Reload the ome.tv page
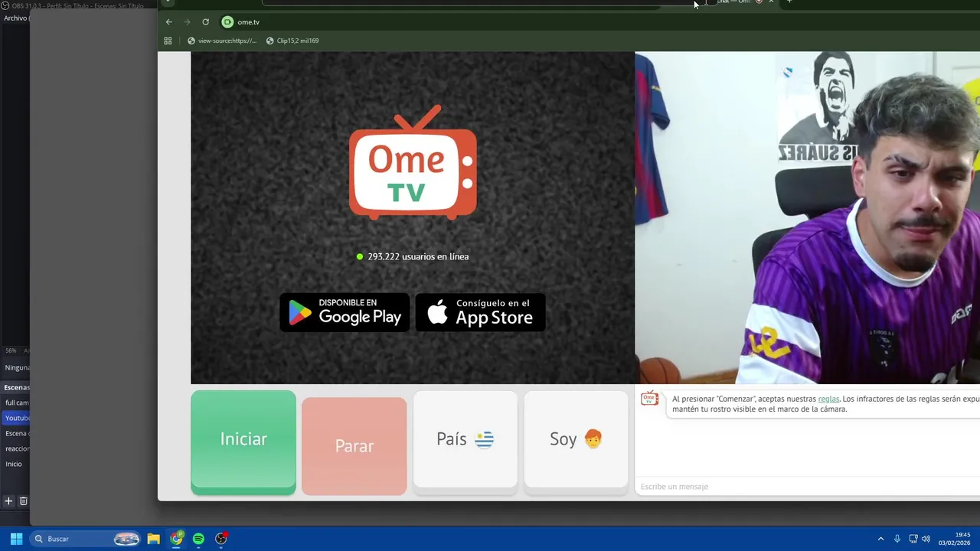The width and height of the screenshot is (980, 551). click(x=205, y=22)
